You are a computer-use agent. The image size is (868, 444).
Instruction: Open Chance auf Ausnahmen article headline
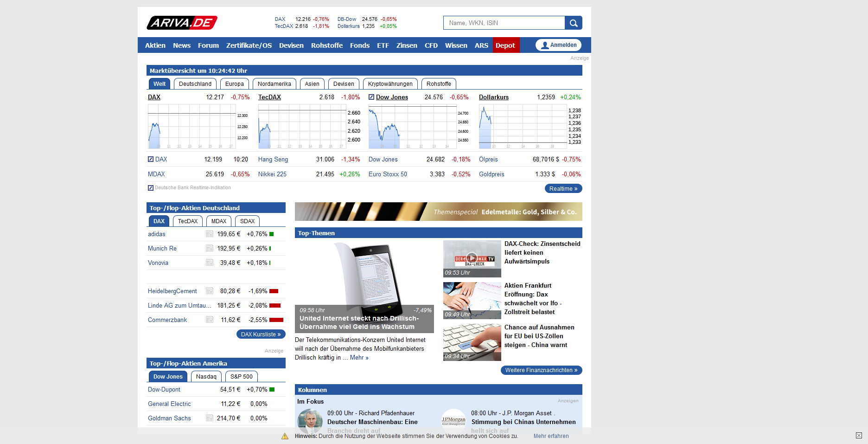pyautogui.click(x=539, y=336)
